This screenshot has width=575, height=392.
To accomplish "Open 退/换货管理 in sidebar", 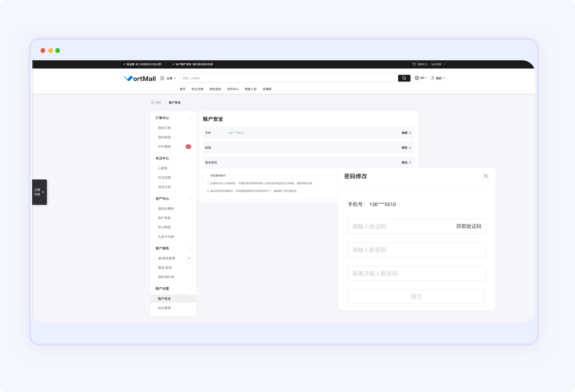I will [166, 258].
